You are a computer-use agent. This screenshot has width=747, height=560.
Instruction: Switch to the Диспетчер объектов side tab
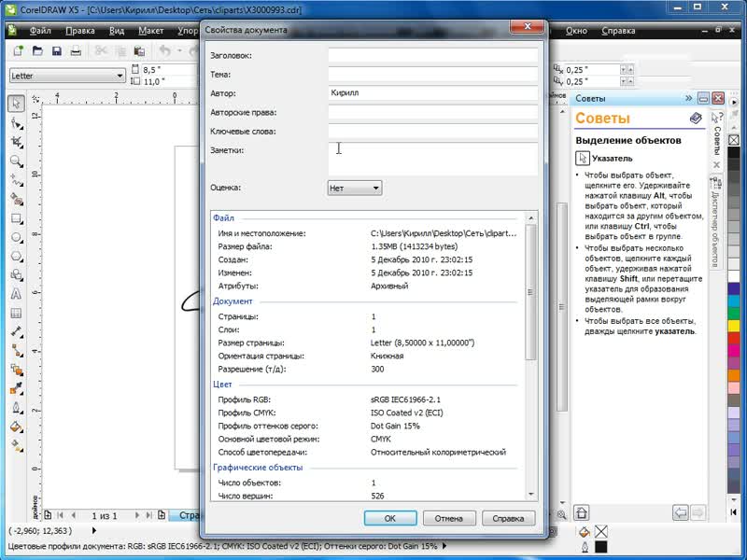click(x=715, y=222)
